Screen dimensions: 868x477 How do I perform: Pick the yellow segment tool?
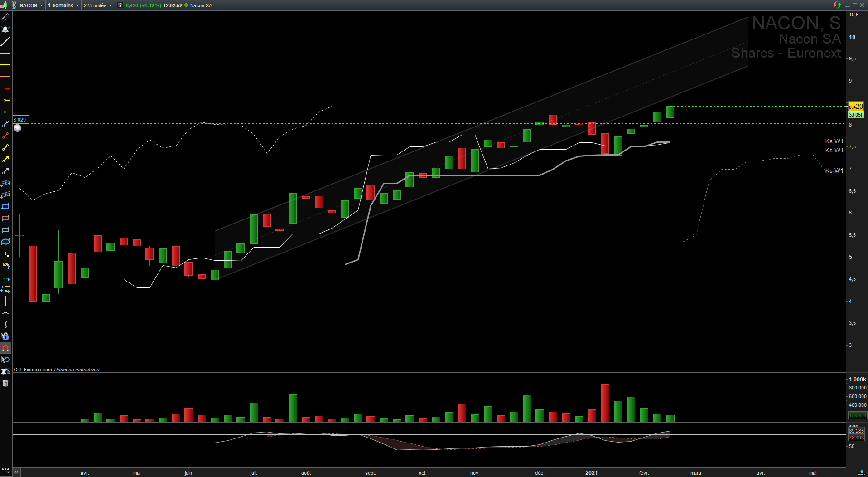tap(5, 147)
